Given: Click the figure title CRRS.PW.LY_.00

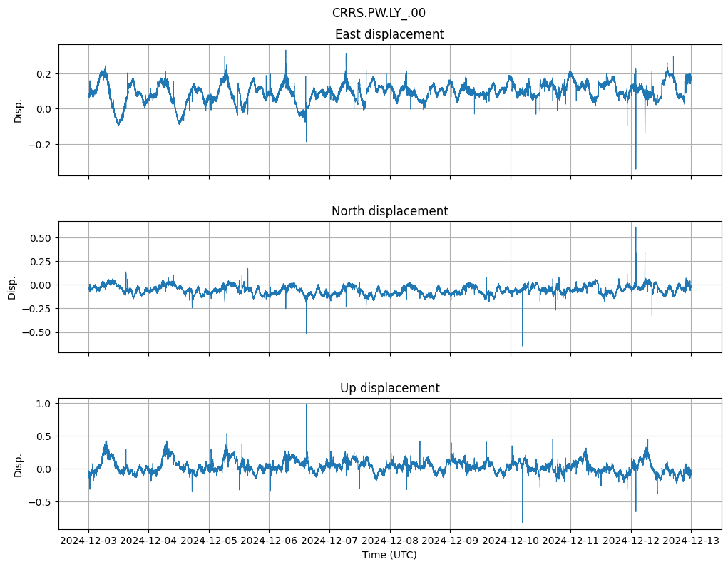Looking at the screenshot, I should (379, 13).
